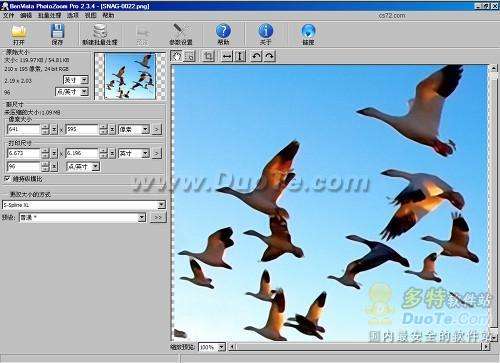Activate the crop tool above preview
This screenshot has height=363, width=500.
click(209, 56)
